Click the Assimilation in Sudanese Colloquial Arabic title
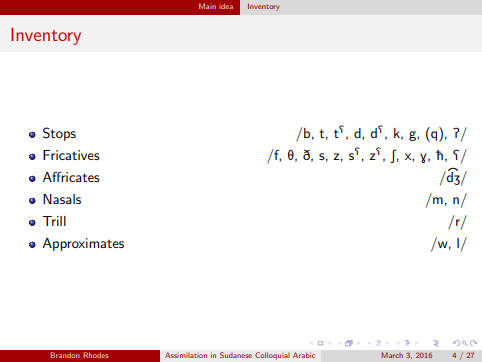The height and width of the screenshot is (362, 482). pos(240,355)
